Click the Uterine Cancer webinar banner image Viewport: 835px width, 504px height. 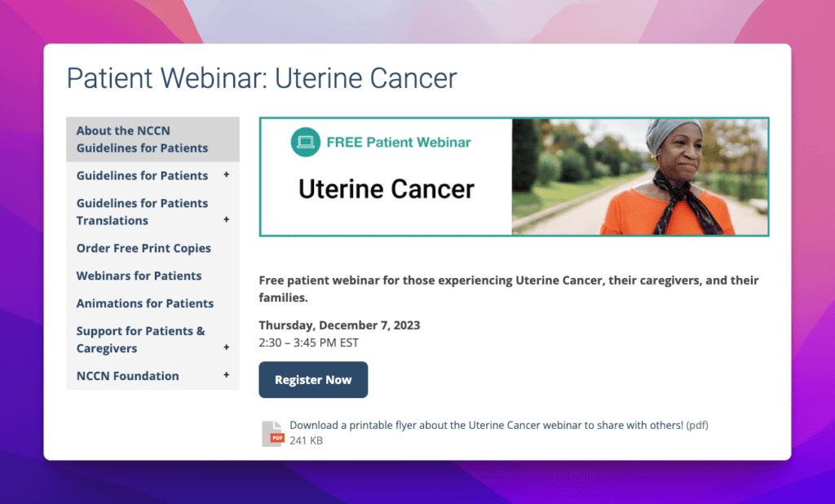(514, 177)
